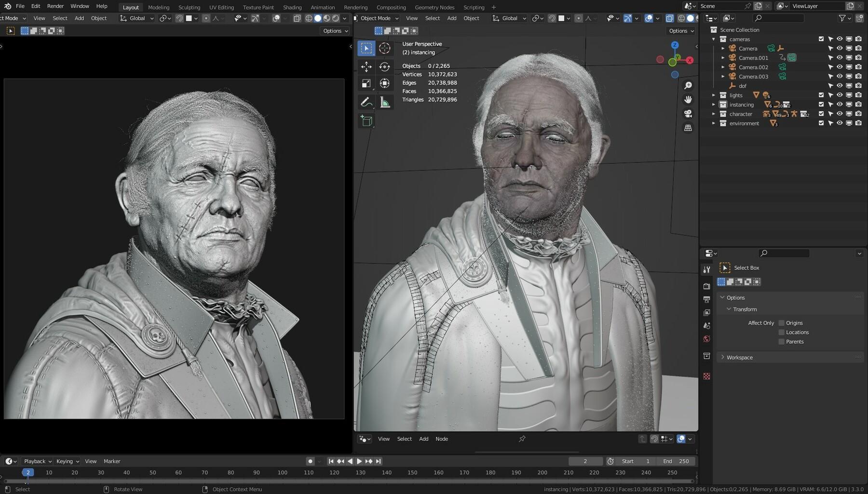Viewport: 868px width, 494px height.
Task: Switch to the Shading workspace tab
Action: pos(292,7)
